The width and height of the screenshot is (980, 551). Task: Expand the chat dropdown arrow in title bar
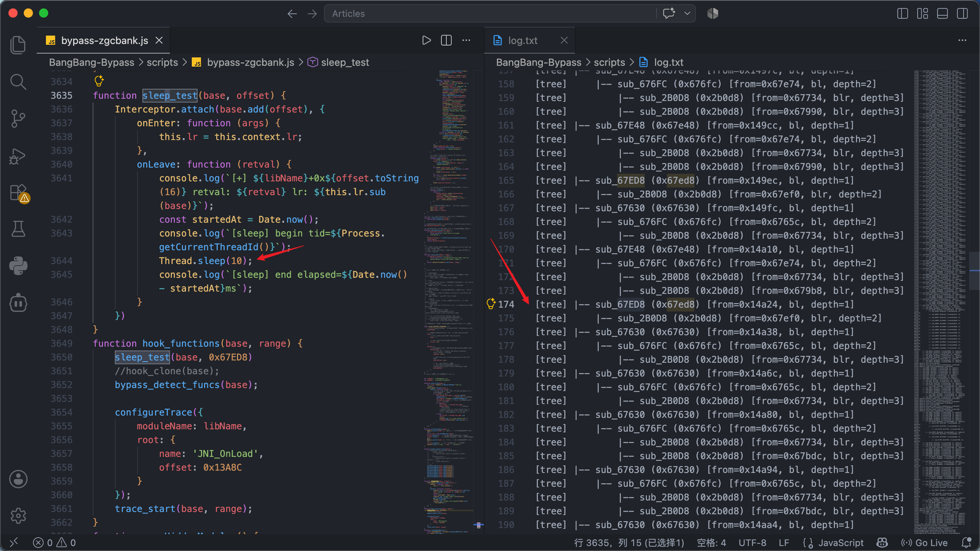tap(687, 14)
